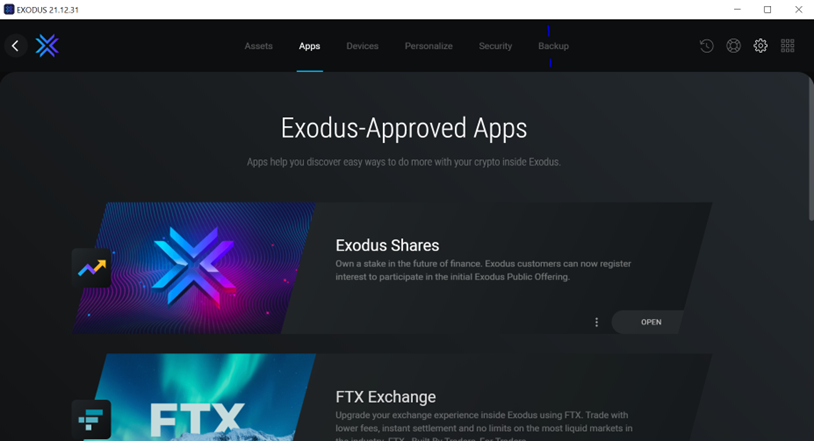Open the Backup tab

click(x=553, y=46)
